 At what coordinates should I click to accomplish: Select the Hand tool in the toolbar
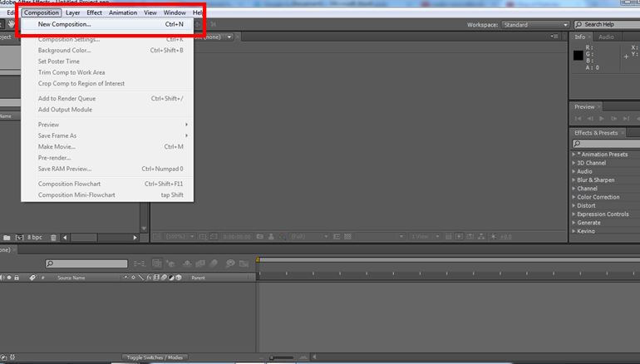(x=11, y=24)
